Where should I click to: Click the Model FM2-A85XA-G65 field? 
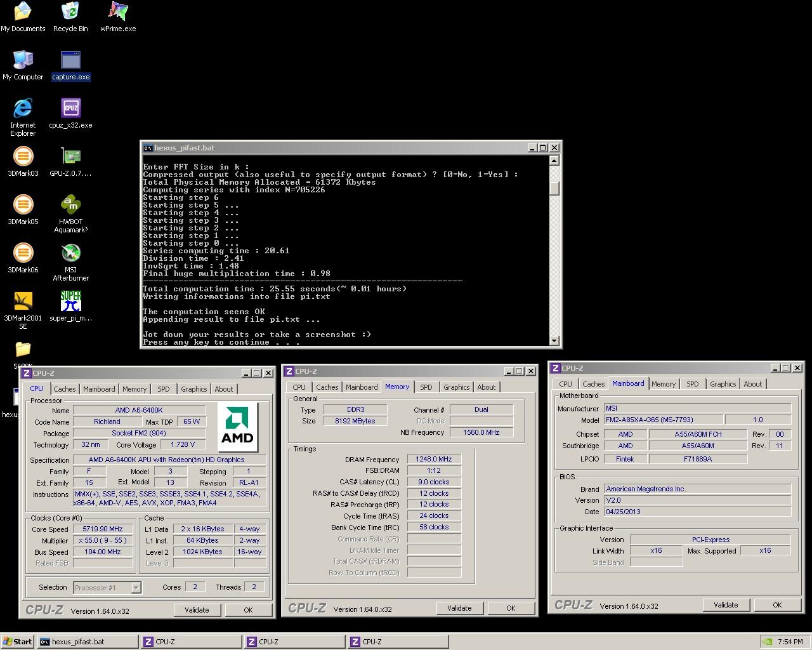(663, 420)
